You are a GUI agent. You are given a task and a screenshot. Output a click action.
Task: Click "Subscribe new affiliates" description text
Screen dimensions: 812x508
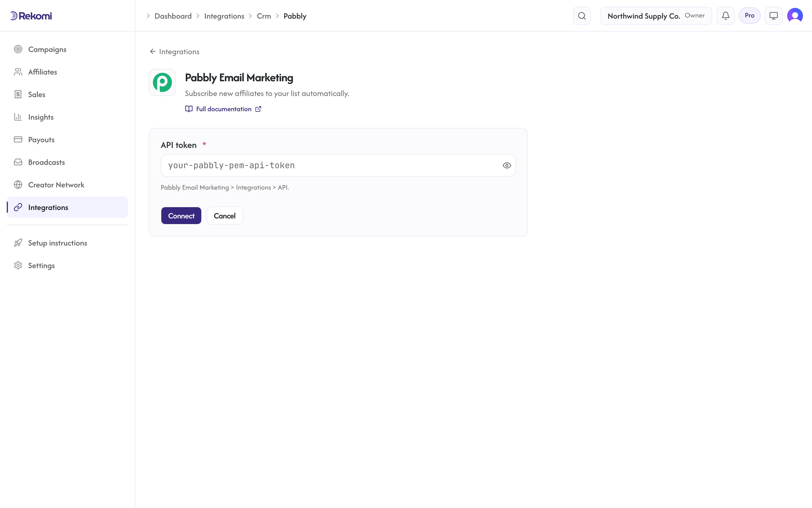(x=267, y=93)
